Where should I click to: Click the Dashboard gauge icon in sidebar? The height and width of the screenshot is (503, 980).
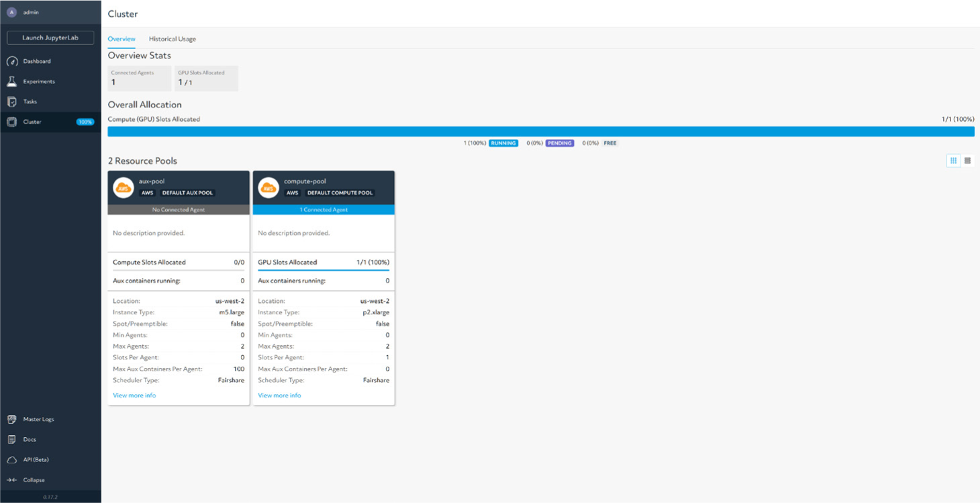pos(11,61)
